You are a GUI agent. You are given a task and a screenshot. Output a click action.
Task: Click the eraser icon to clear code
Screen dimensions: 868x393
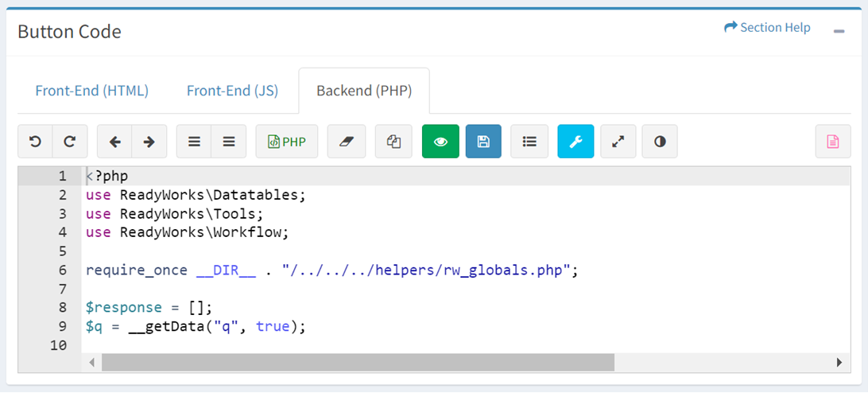(346, 142)
